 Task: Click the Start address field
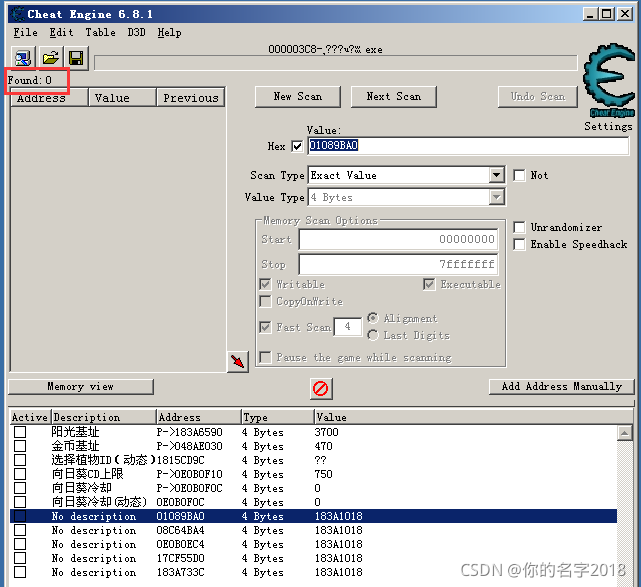[x=398, y=239]
